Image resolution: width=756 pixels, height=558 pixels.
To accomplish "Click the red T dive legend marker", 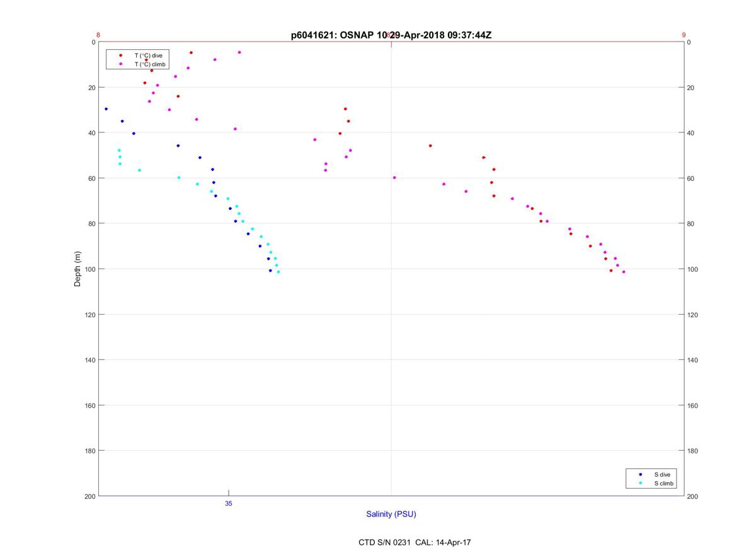I will tap(121, 55).
